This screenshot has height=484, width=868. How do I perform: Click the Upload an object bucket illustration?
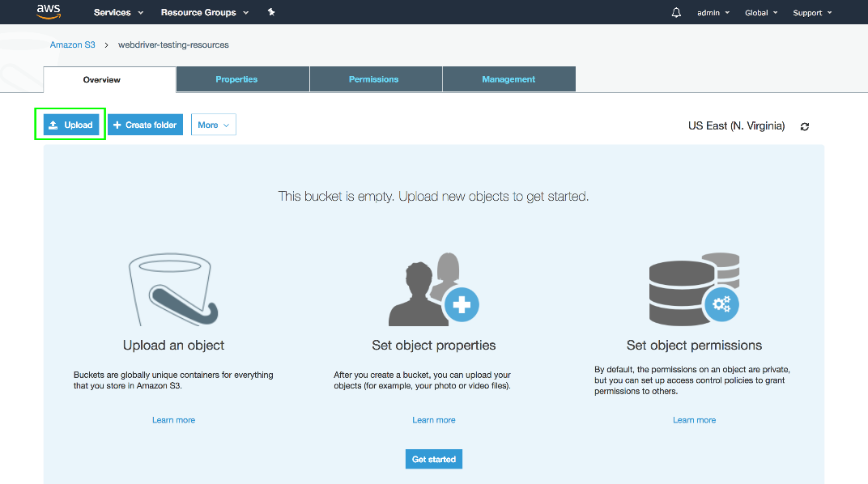(173, 291)
